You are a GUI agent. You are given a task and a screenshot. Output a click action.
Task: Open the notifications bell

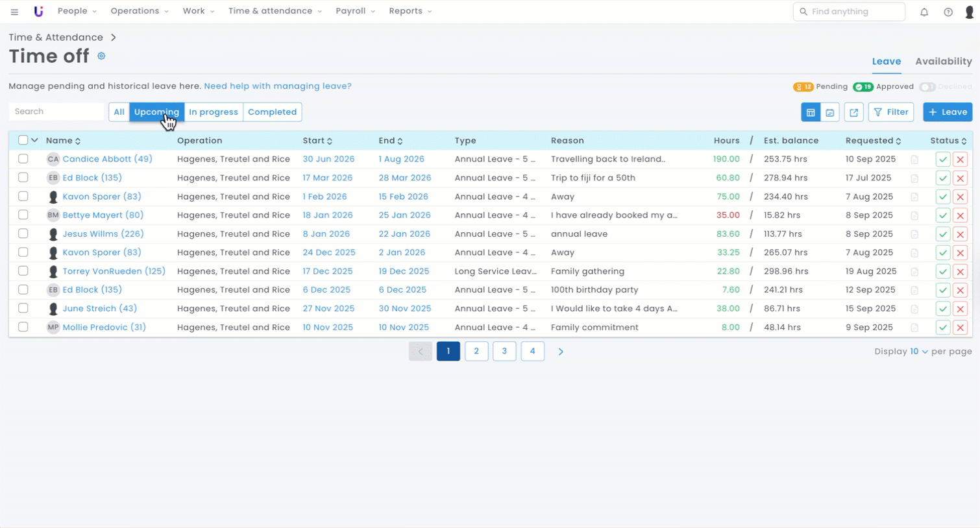[924, 12]
